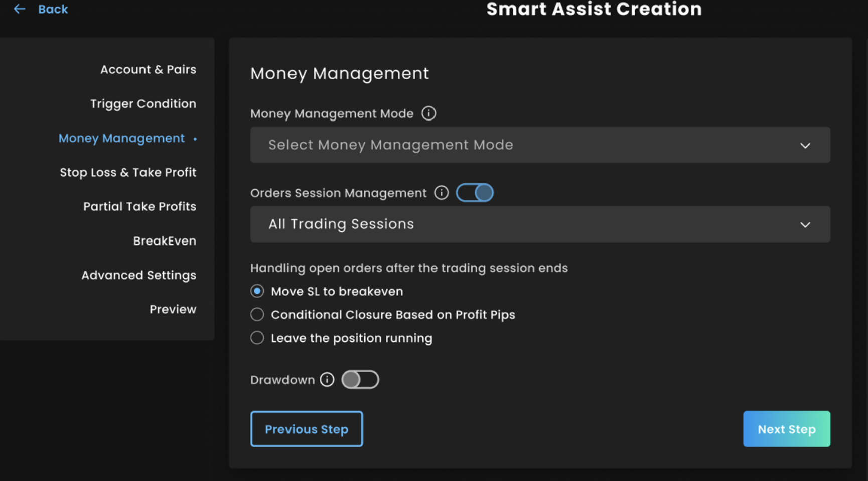Show the Drawdown info tooltip icon
The width and height of the screenshot is (868, 481).
(x=327, y=380)
